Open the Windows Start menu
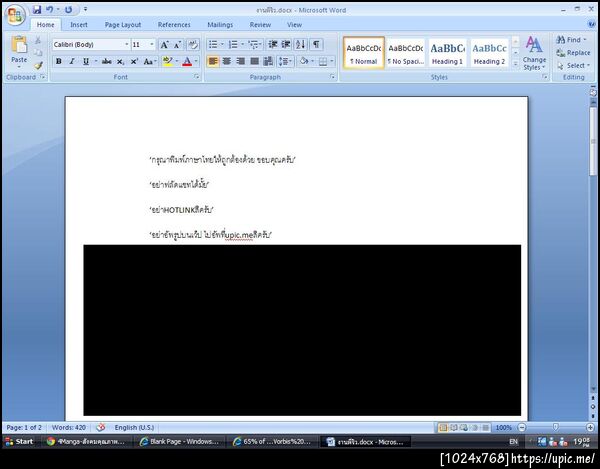This screenshot has height=469, width=600. coord(19,441)
